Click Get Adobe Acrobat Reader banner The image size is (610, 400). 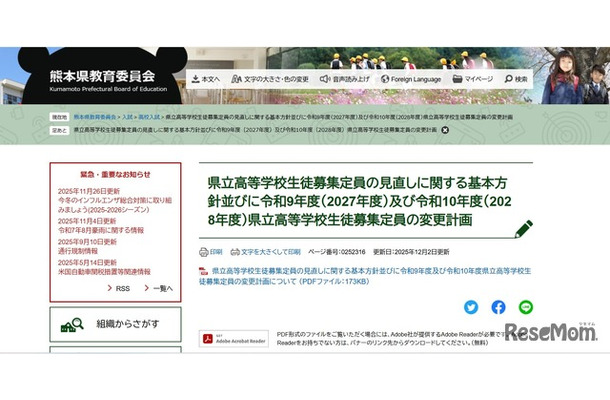click(x=234, y=339)
